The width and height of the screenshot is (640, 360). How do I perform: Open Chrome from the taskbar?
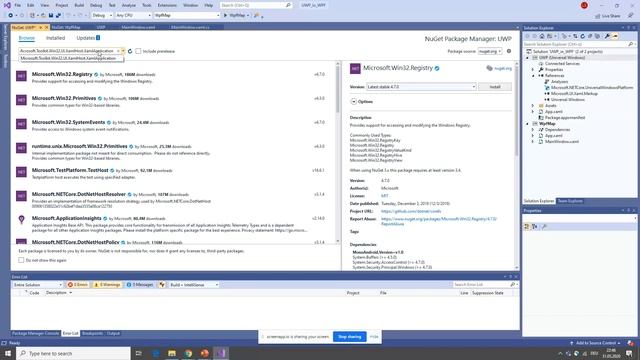(x=188, y=353)
